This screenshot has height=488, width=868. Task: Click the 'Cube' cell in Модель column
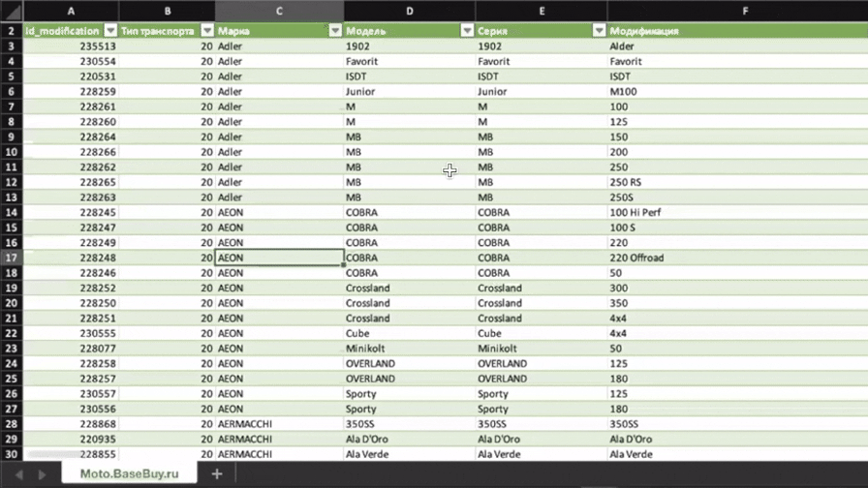tap(409, 334)
